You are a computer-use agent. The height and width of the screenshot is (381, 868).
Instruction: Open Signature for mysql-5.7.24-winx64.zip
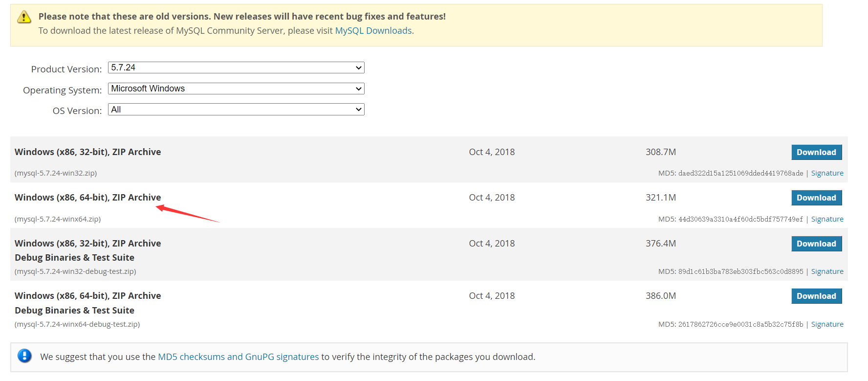827,219
